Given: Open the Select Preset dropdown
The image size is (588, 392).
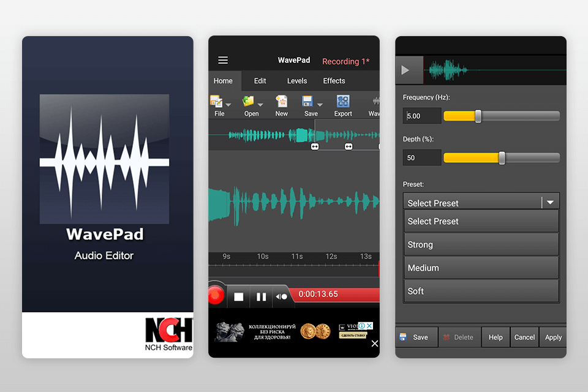Looking at the screenshot, I should coord(481,202).
